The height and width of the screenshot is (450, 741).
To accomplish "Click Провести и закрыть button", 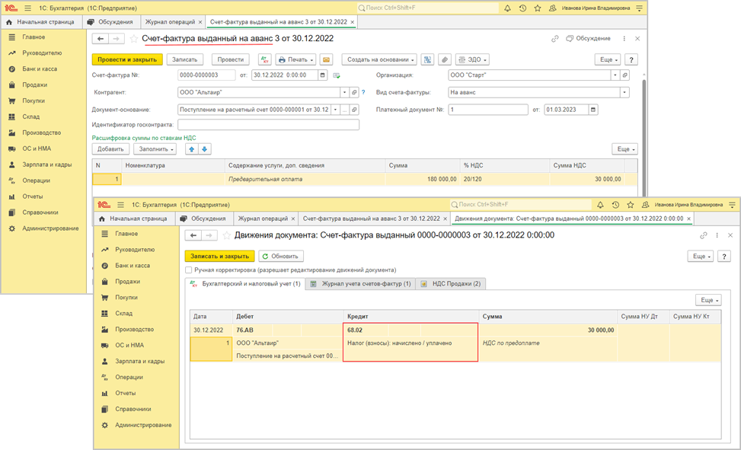I will click(127, 60).
